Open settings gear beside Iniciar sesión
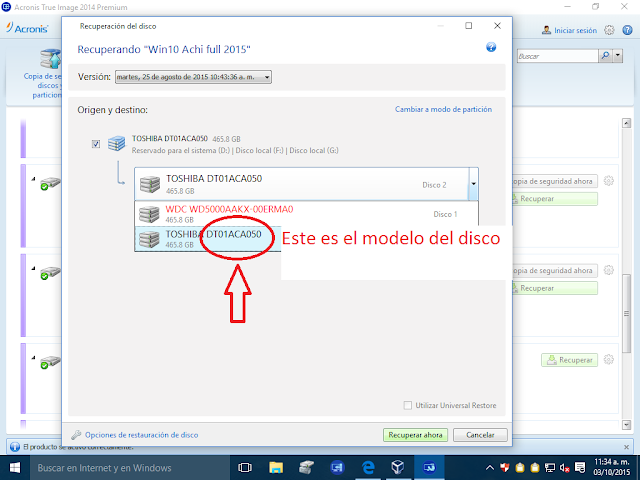This screenshot has height=480, width=640. pos(609,30)
